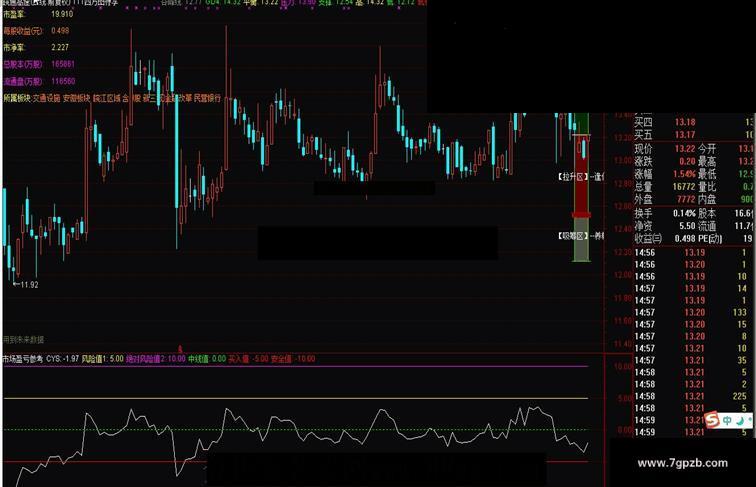Click the 最高 label in the quote panel
The height and width of the screenshot is (487, 756).
707,161
